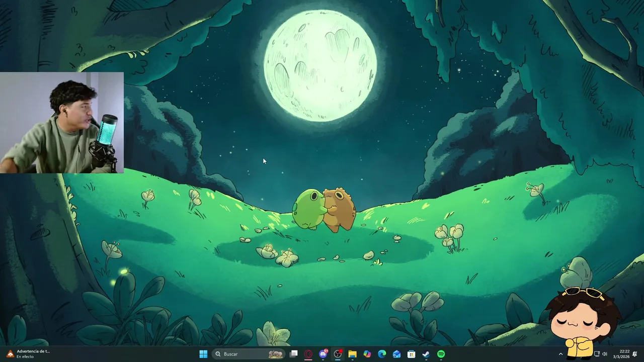Open volume control tray icon
This screenshot has height=362, width=644.
tap(605, 354)
